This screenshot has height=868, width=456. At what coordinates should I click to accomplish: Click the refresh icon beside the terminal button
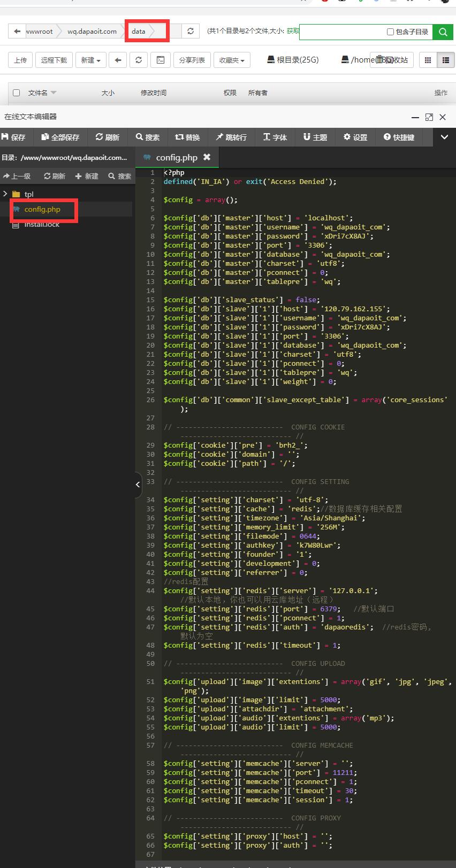coord(139,60)
